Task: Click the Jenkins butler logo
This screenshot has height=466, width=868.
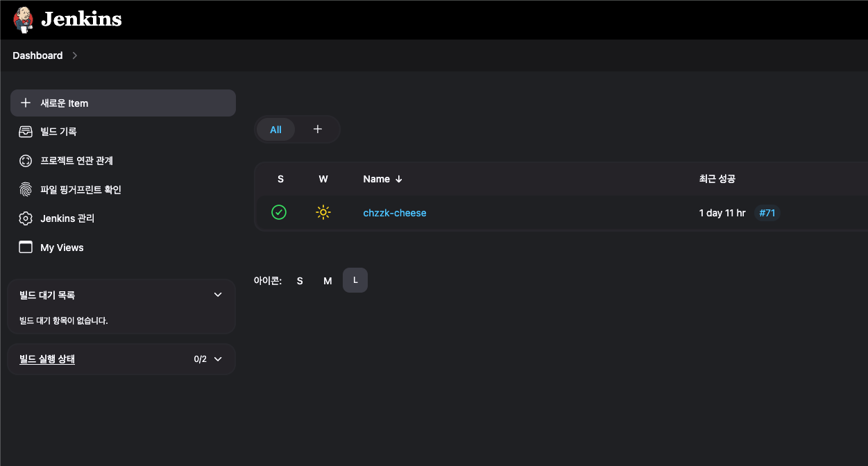Action: tap(23, 19)
